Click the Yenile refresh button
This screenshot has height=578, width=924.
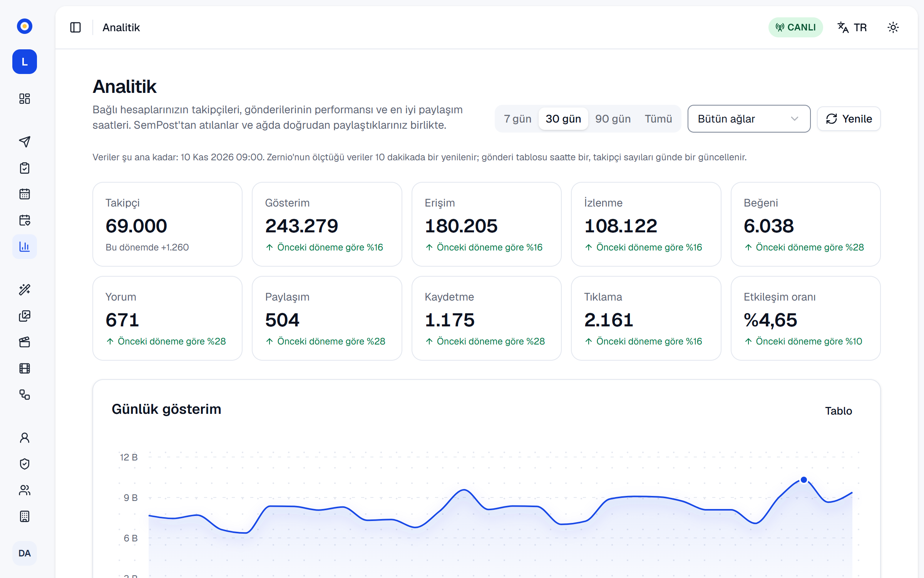click(x=849, y=119)
